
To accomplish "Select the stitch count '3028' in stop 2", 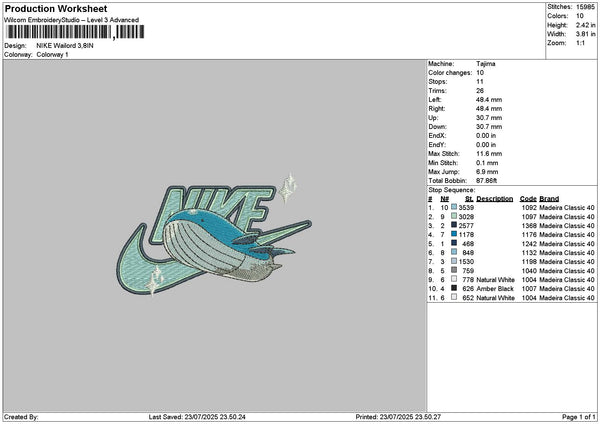I will coord(466,217).
